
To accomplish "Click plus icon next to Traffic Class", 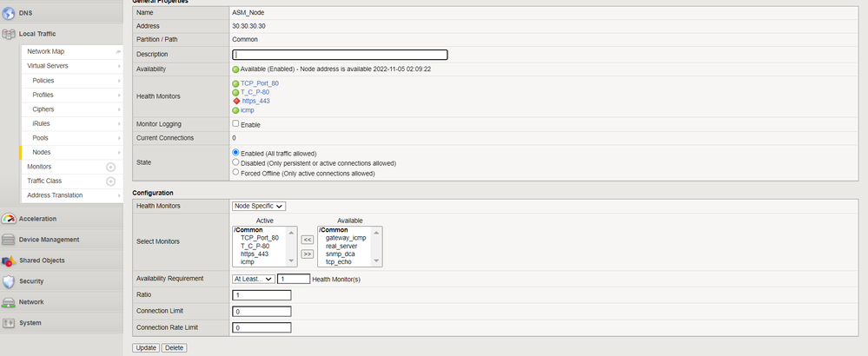I will click(110, 181).
